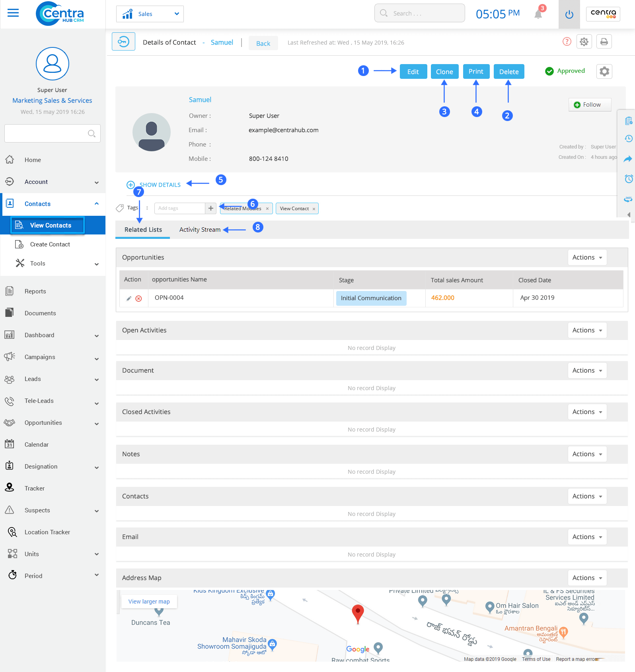Click the sidebar search magnifier icon
This screenshot has height=672, width=635.
pyautogui.click(x=92, y=133)
